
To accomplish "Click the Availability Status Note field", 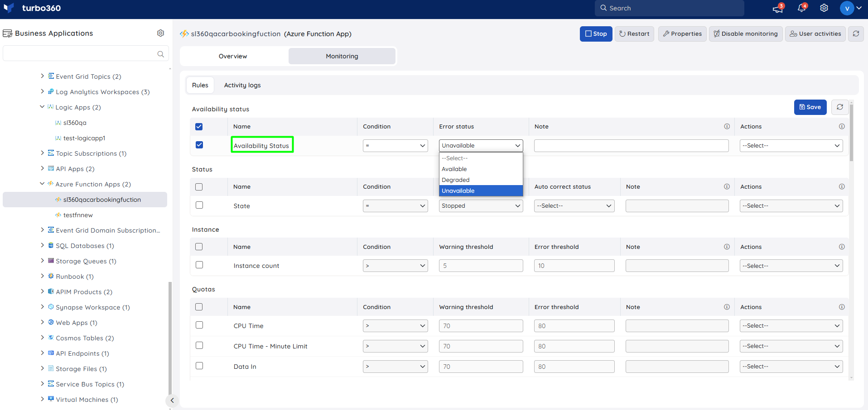I will [632, 146].
